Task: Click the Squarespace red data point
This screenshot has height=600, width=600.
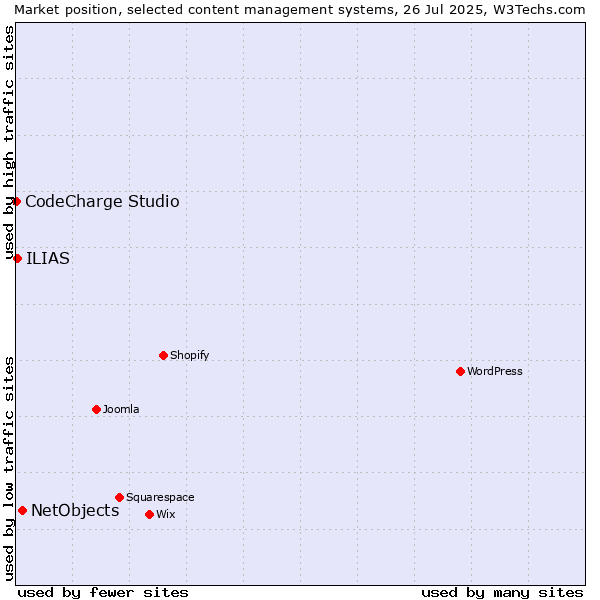Action: pos(119,497)
